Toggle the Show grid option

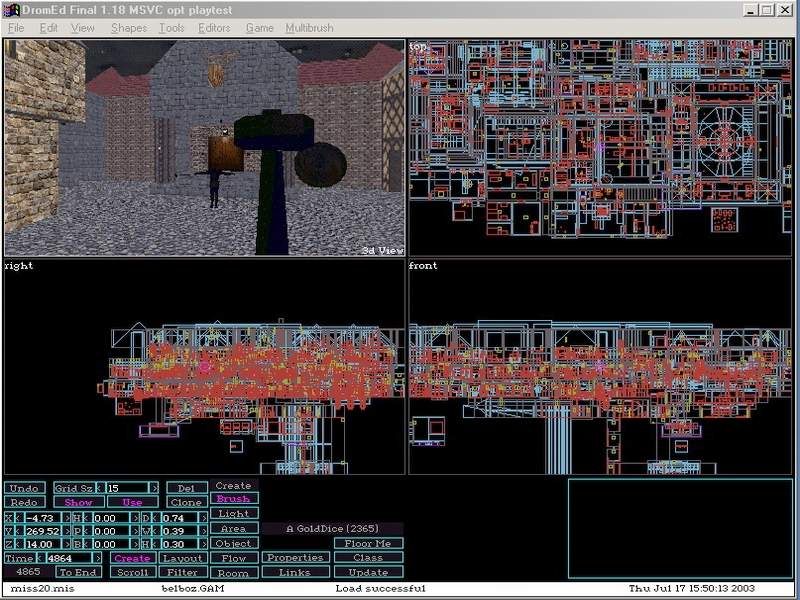pos(79,502)
